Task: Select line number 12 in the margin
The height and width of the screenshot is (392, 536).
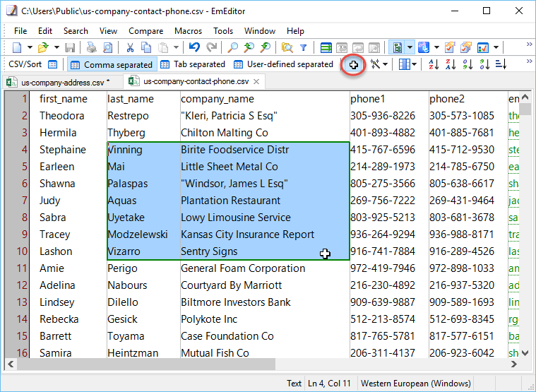Action: 21,285
